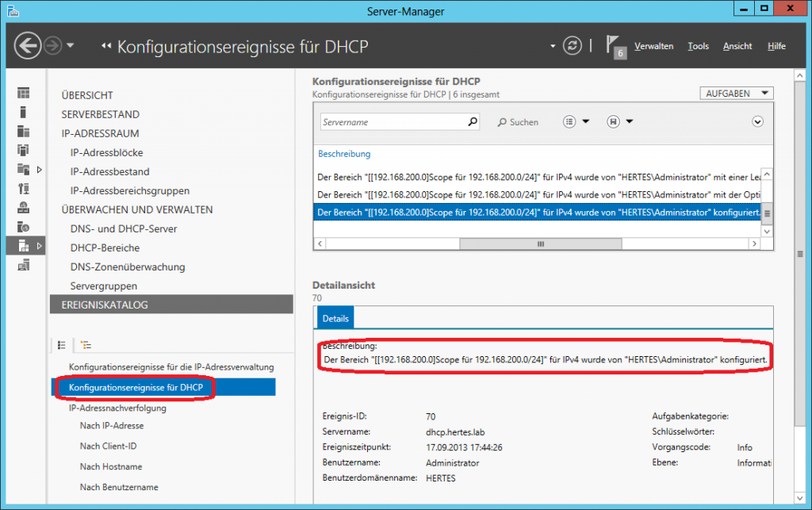Select the Local Server icon in the sidebar
The height and width of the screenshot is (510, 812).
tap(24, 112)
